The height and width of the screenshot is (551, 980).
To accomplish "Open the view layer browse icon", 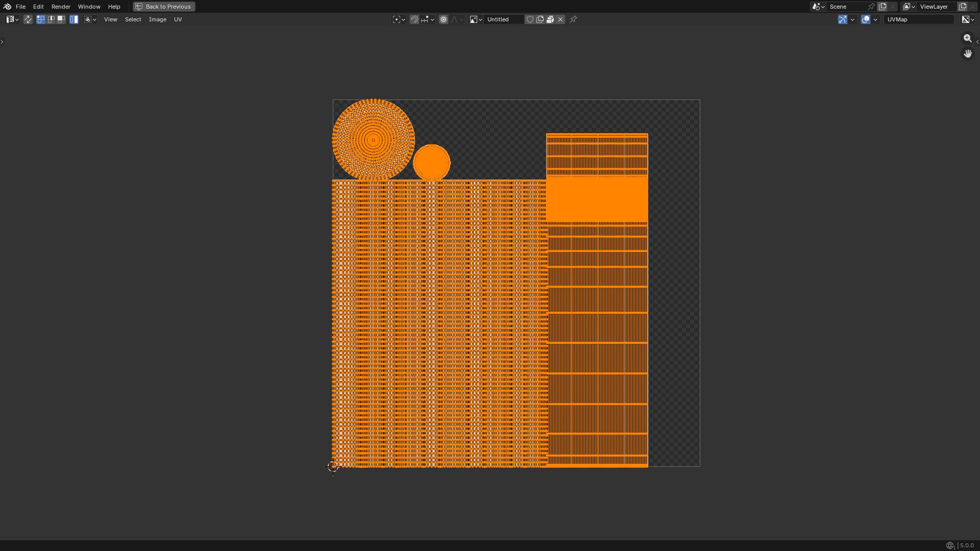I will 909,7.
